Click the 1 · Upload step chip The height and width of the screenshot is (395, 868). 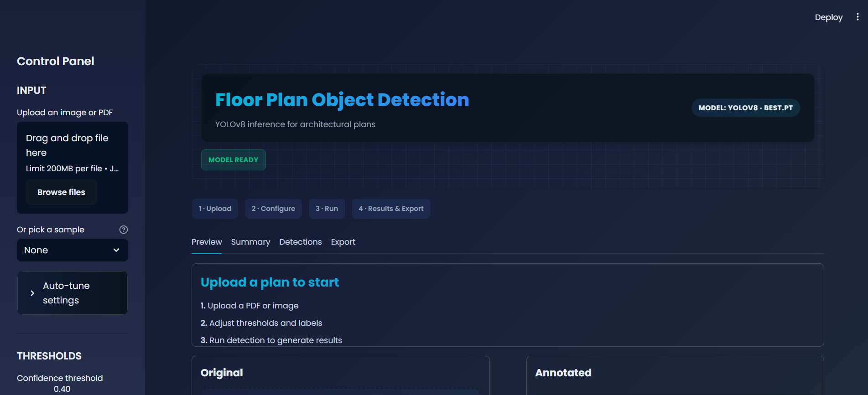(215, 209)
